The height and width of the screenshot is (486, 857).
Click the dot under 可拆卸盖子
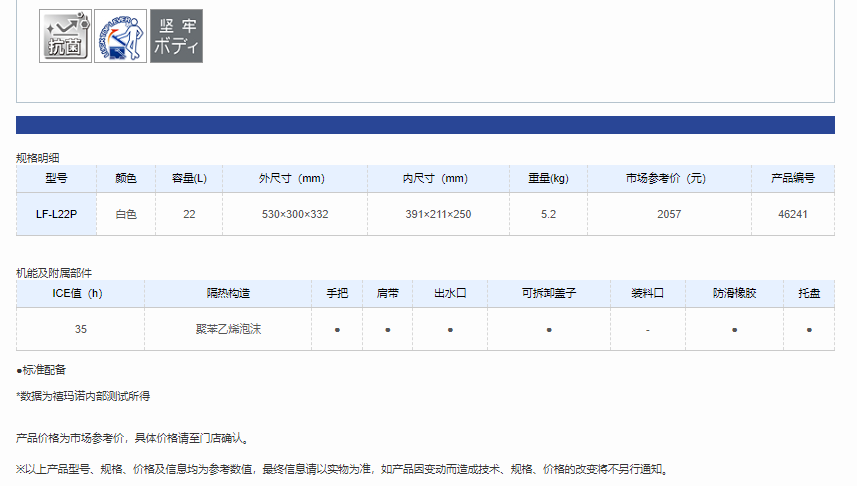click(549, 330)
